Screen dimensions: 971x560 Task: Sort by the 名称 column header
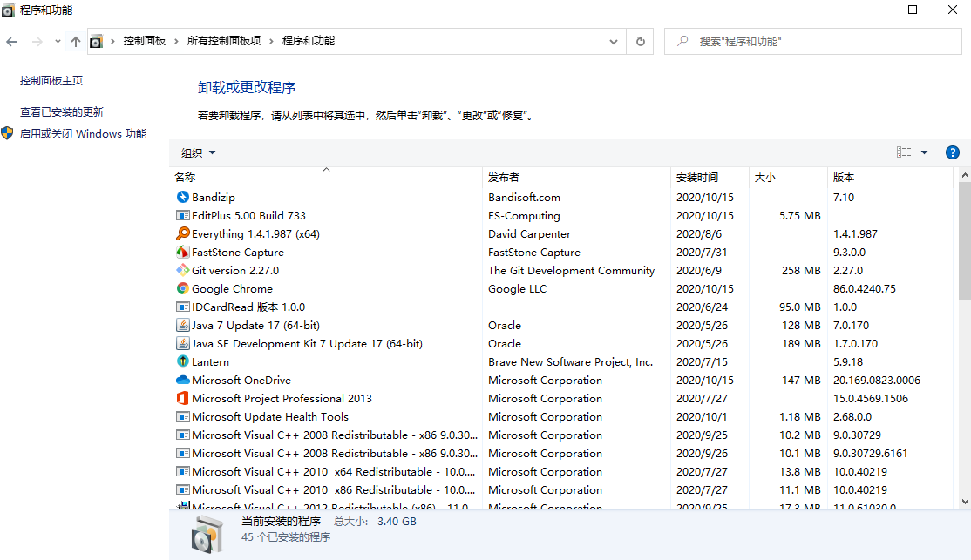click(x=326, y=177)
